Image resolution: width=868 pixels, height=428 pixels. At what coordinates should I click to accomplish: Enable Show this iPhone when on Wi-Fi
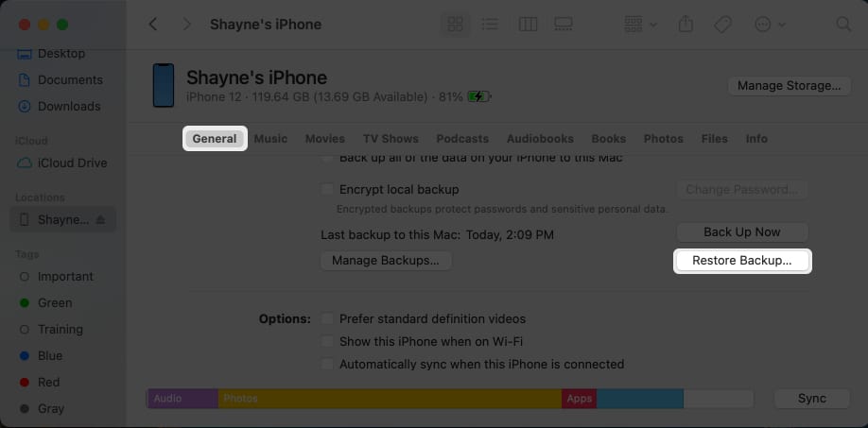pyautogui.click(x=328, y=342)
